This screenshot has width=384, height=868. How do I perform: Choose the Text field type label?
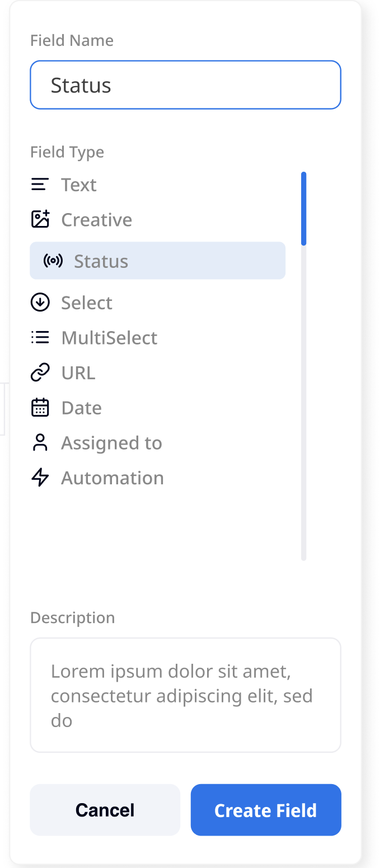click(79, 185)
